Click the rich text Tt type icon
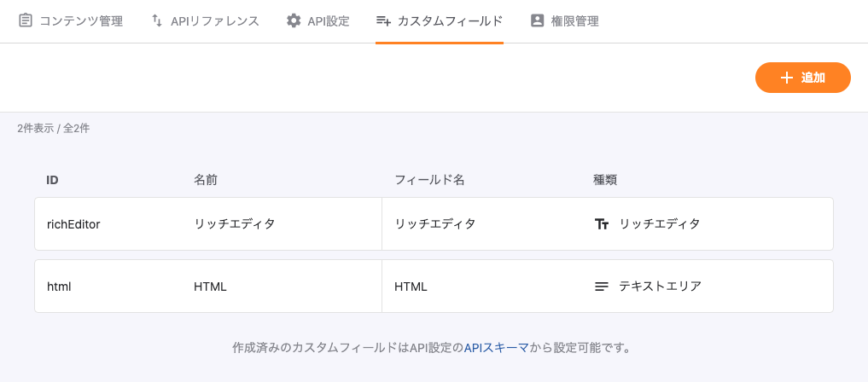This screenshot has width=868, height=382. pyautogui.click(x=602, y=224)
